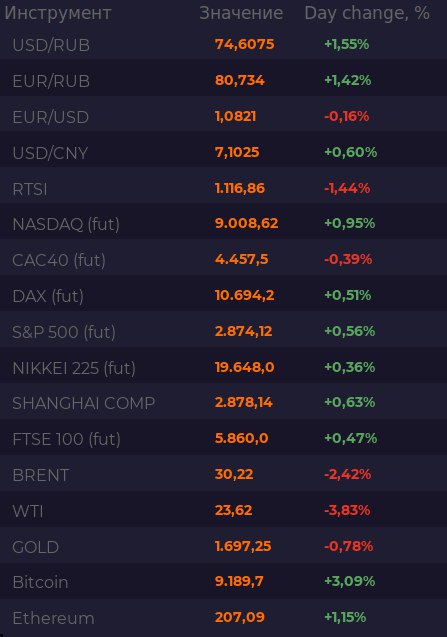This screenshot has width=447, height=637.
Task: Open DAX (fut) details
Action: [224, 296]
